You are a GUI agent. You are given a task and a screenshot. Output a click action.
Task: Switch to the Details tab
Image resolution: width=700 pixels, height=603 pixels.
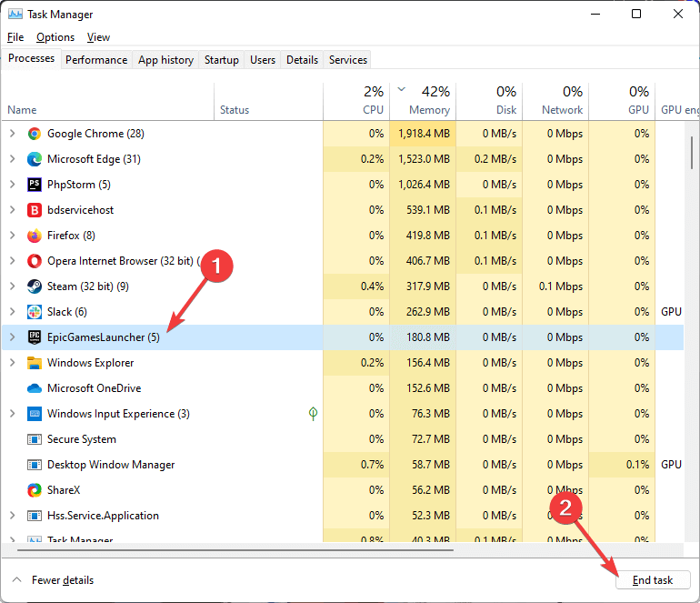coord(302,60)
